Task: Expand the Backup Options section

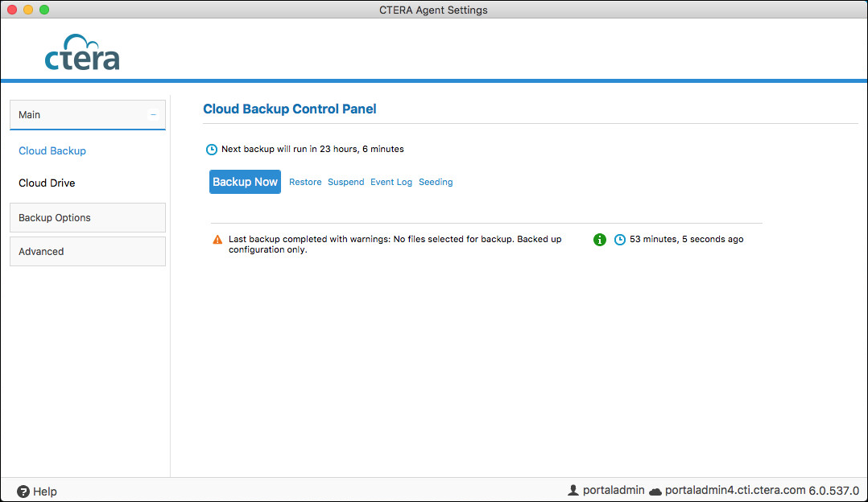Action: point(88,218)
